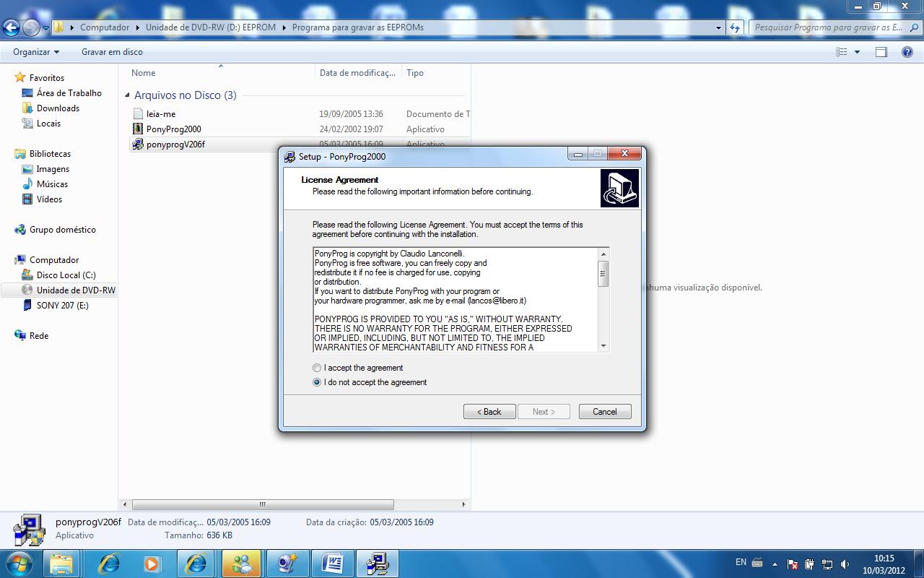Click horizontal scrollbar right arrow
This screenshot has width=924, height=578.
(463, 504)
